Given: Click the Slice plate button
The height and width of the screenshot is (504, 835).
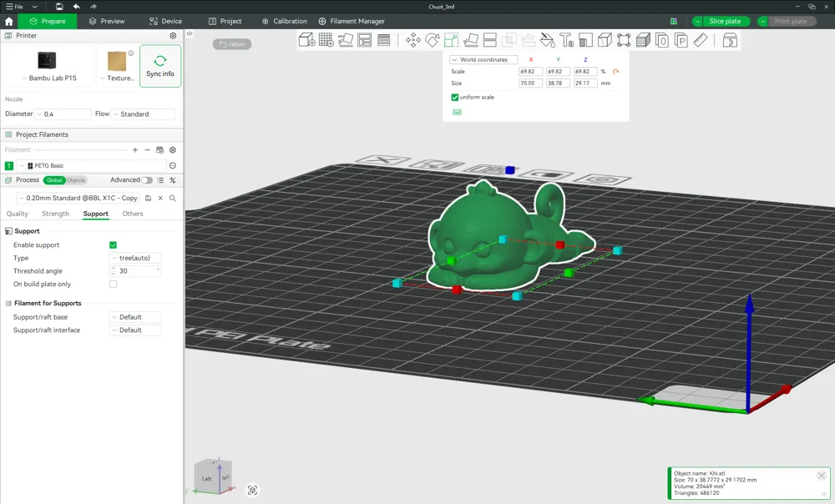Looking at the screenshot, I should click(x=725, y=22).
